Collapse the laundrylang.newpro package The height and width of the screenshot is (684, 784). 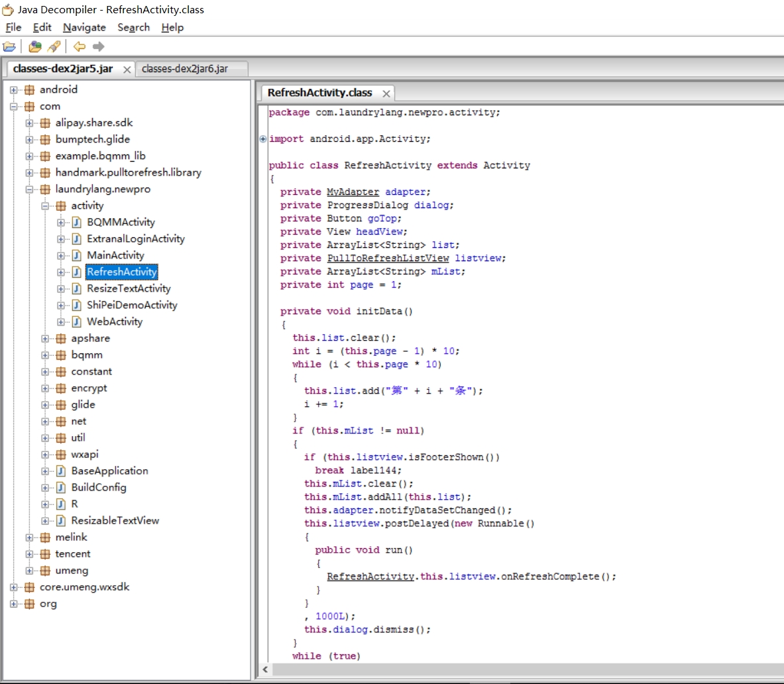(30, 190)
